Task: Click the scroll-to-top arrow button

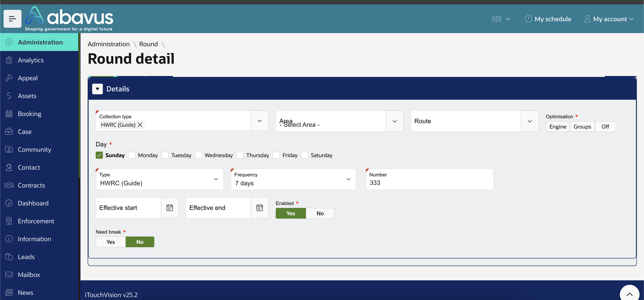Action: click(x=629, y=294)
